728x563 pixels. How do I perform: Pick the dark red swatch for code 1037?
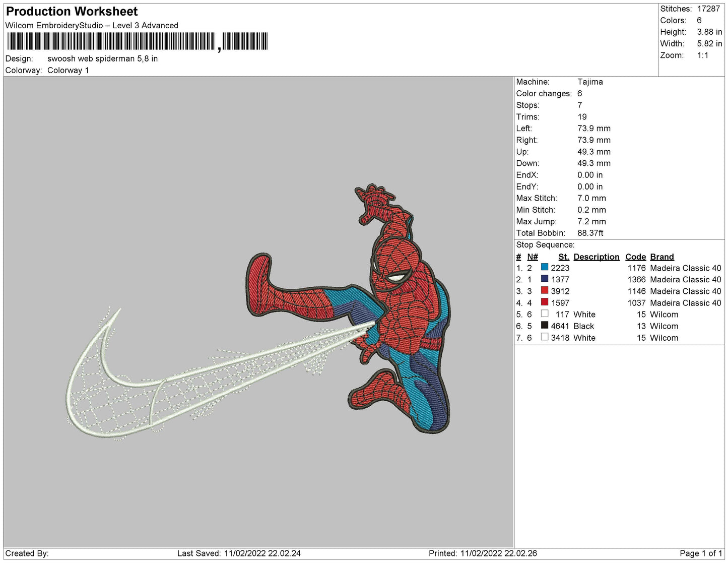[544, 302]
